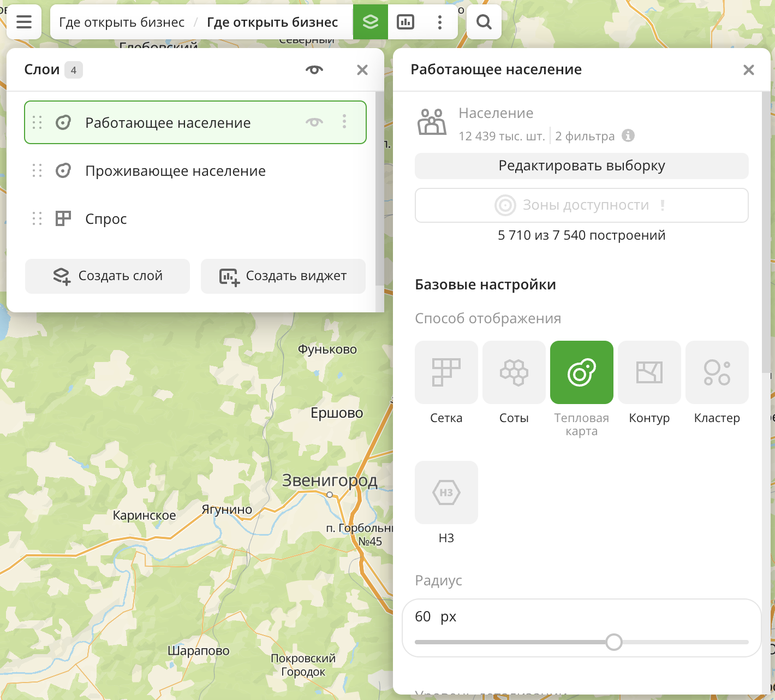Select the Проживающее население layer
This screenshot has height=700, width=775.
click(x=175, y=171)
